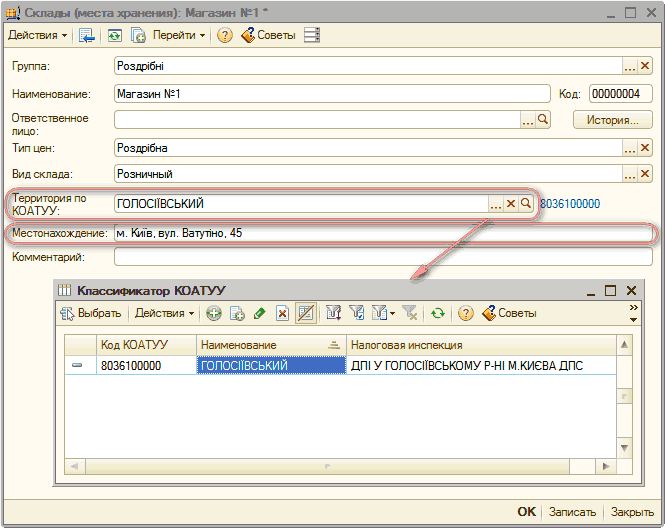Viewport: 665px width, 528px height.
Task: Click the green refresh arrows icon in the classifier toolbar
Action: [x=437, y=313]
